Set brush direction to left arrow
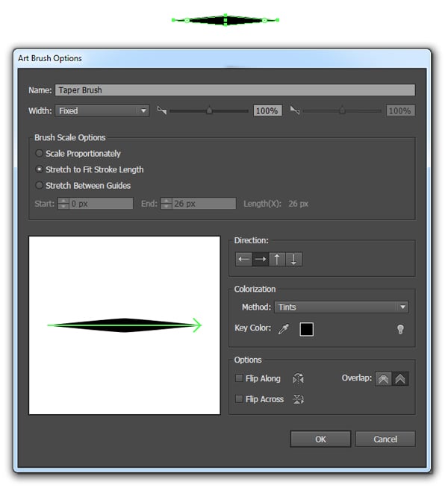Viewport: 448px width, 488px height. click(x=243, y=259)
